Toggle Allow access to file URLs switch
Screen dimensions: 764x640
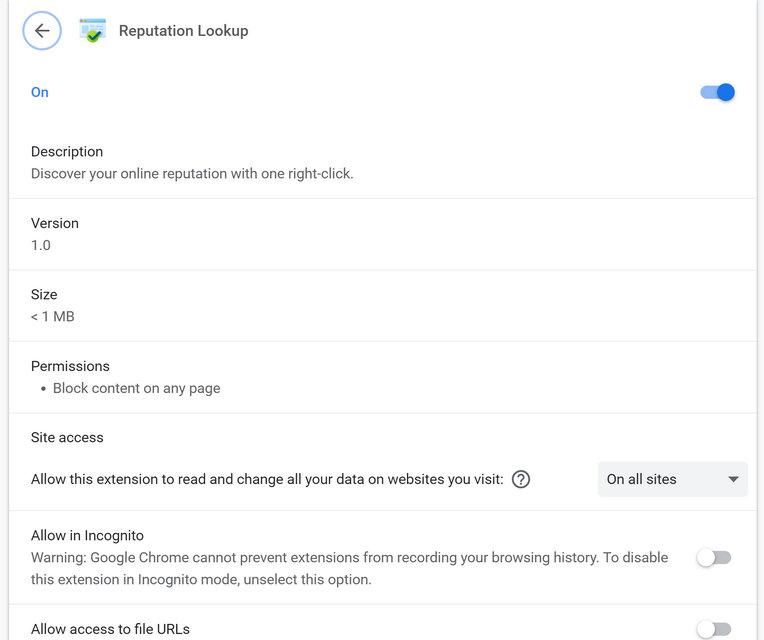click(714, 629)
